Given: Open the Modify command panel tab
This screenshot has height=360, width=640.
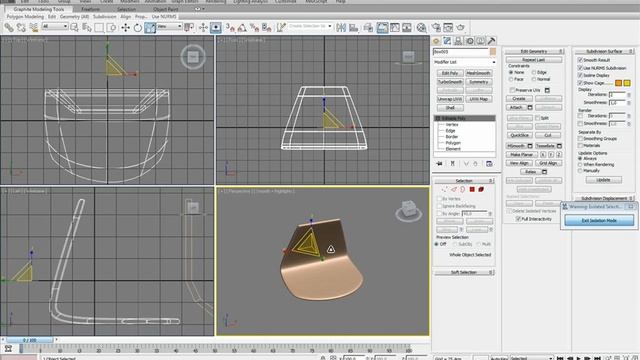Looking at the screenshot, I should [x=447, y=41].
